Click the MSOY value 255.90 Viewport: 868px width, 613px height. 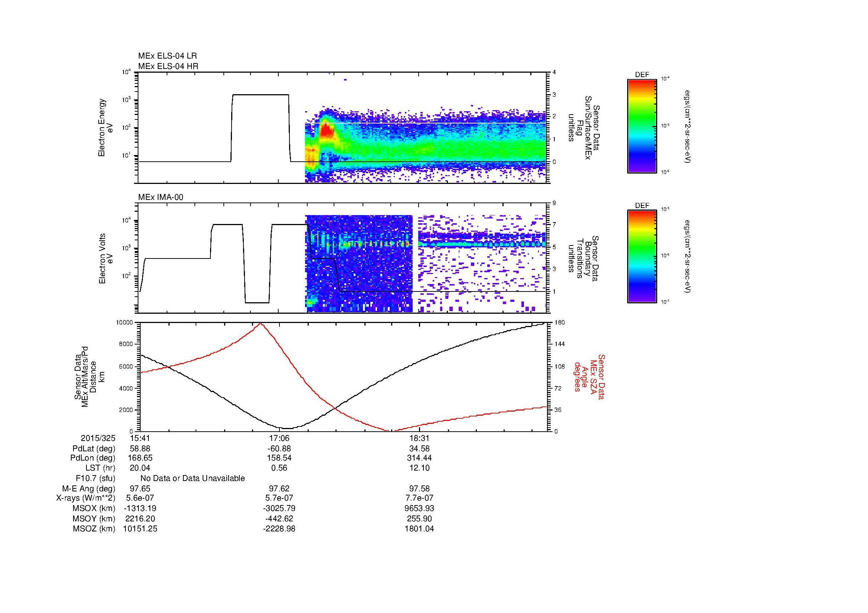[419, 519]
